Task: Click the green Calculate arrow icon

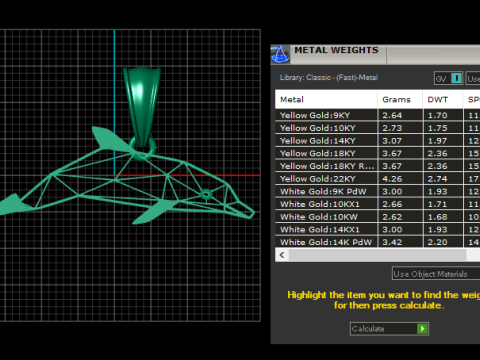Action: tap(422, 329)
